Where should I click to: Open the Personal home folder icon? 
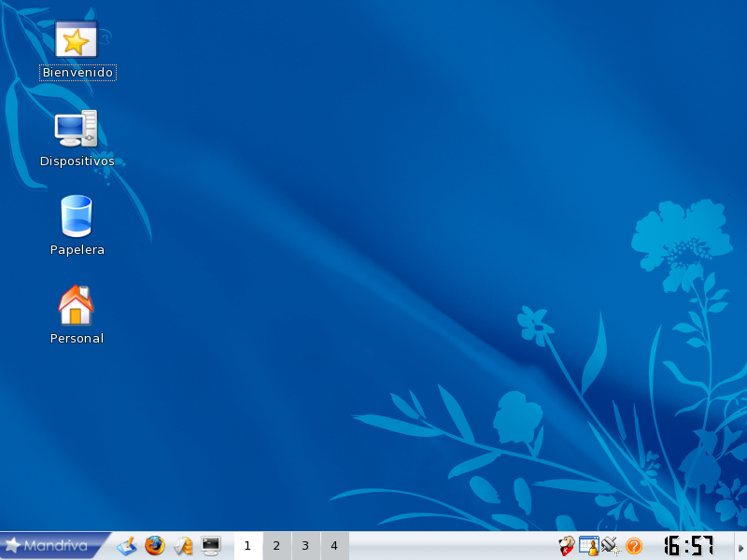(77, 305)
